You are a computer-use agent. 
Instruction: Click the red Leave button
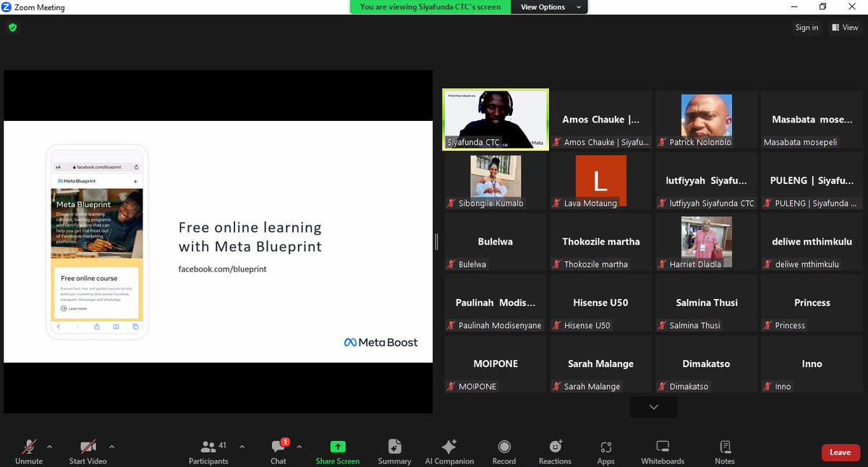point(841,453)
